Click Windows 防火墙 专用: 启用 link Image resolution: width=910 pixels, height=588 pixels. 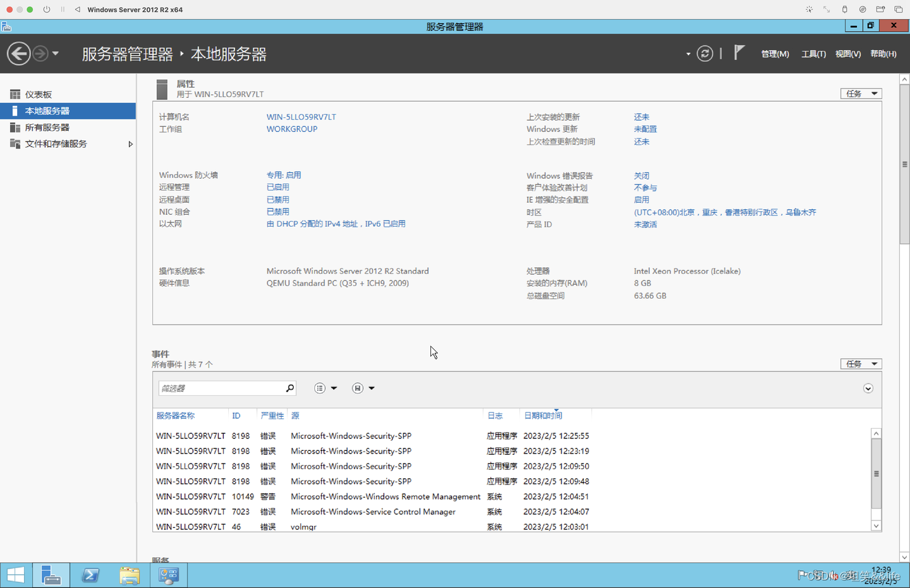(x=284, y=175)
